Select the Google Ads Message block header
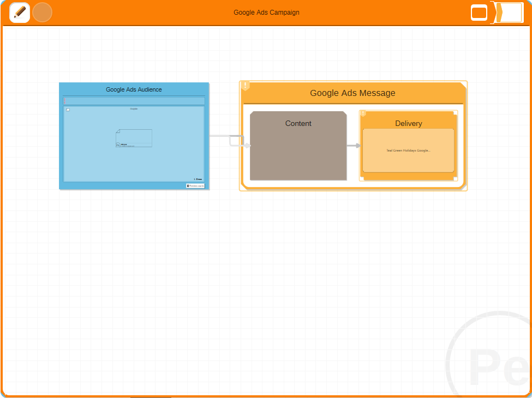 [x=353, y=93]
